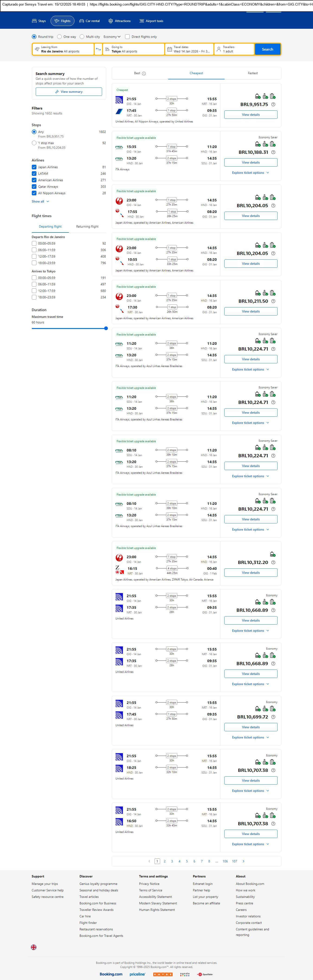Click the View summary button

point(69,92)
